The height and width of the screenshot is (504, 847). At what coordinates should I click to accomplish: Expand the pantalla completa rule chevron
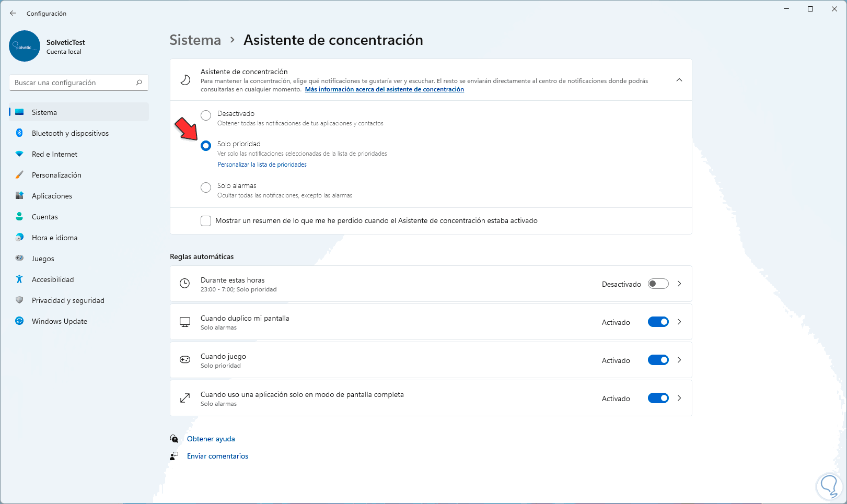pos(679,398)
